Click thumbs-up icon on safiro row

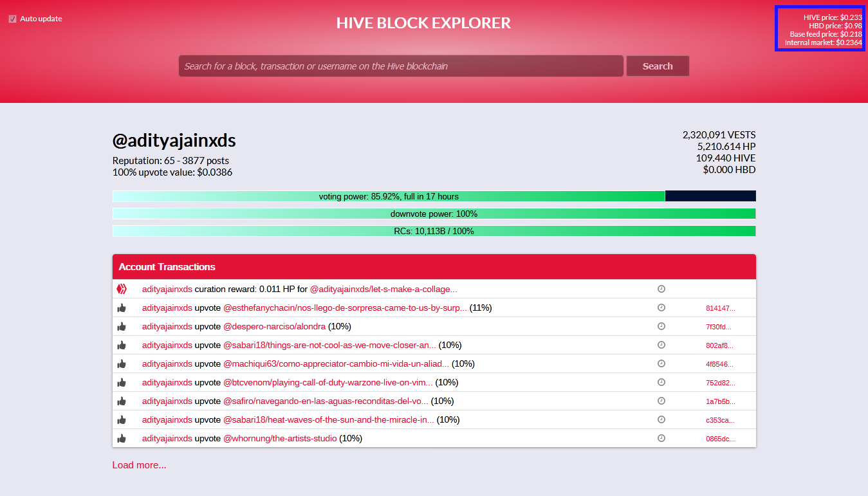coord(122,401)
